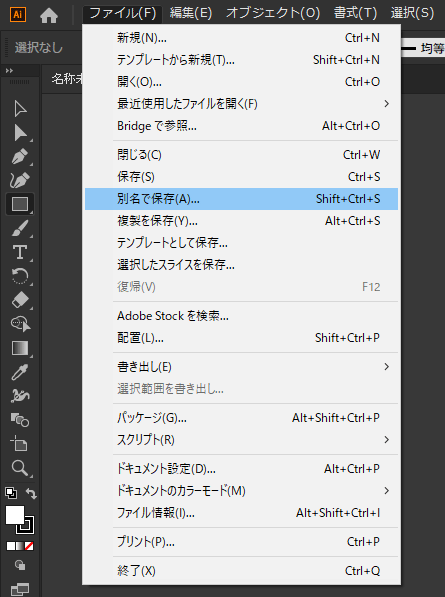Click the white Fill color box
The image size is (445, 597).
pos(14,515)
